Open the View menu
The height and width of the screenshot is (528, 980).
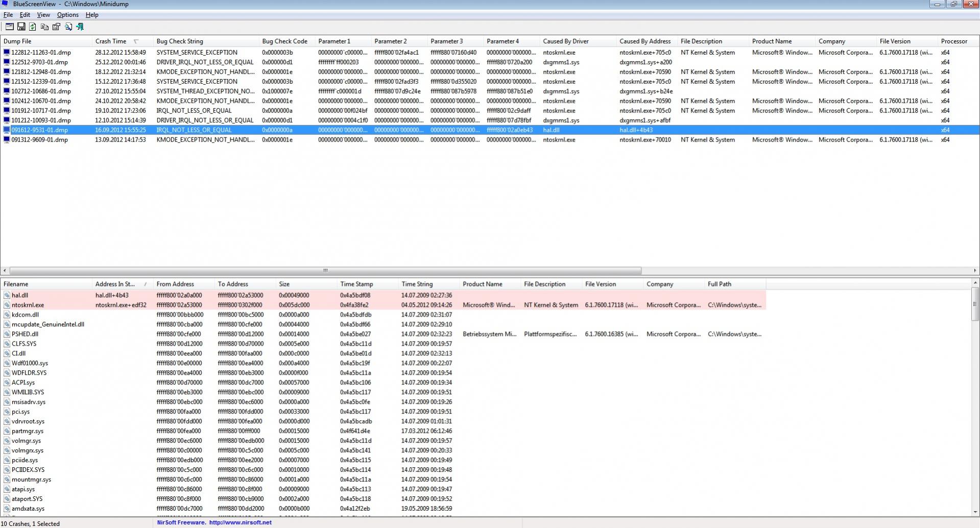[43, 15]
